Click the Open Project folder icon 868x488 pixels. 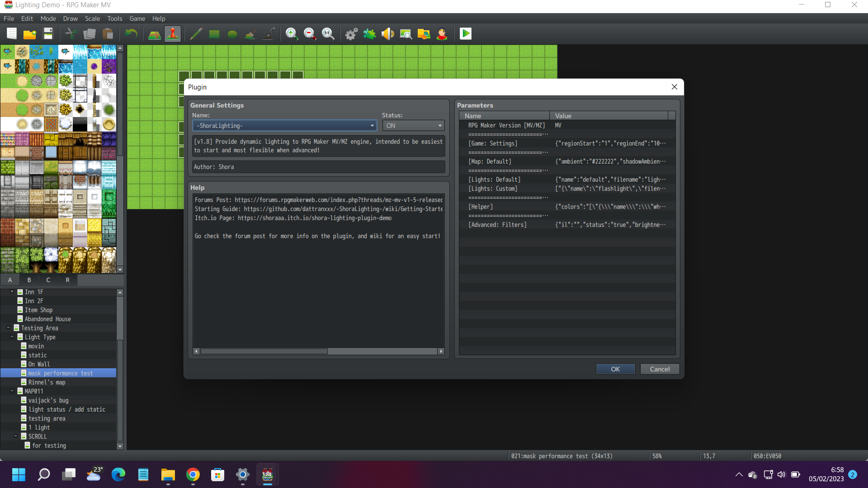[x=30, y=34]
